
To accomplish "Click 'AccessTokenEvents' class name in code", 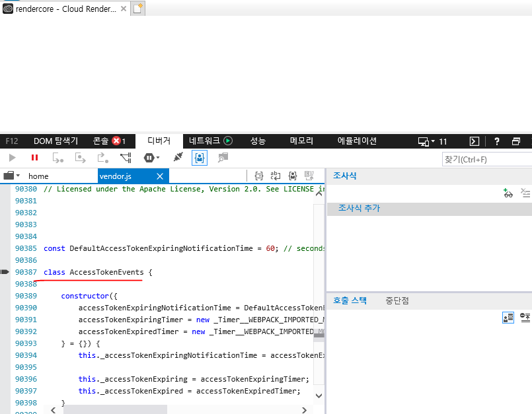I will (106, 272).
